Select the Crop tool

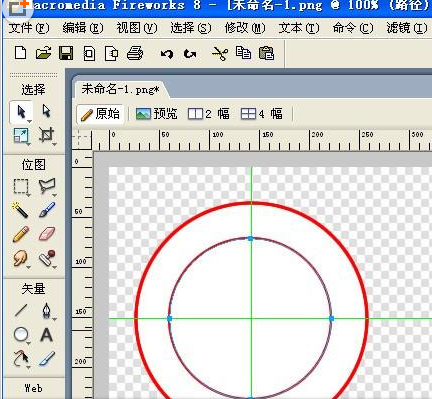click(46, 135)
